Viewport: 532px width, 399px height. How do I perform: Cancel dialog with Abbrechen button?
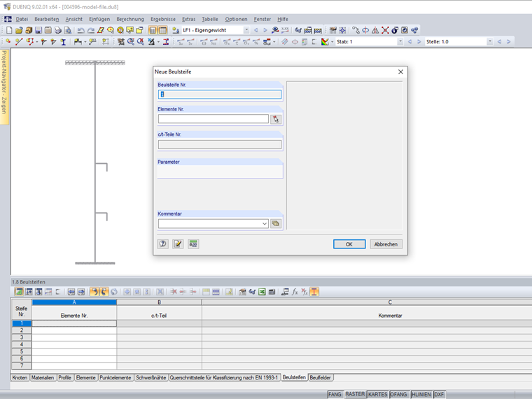point(386,244)
